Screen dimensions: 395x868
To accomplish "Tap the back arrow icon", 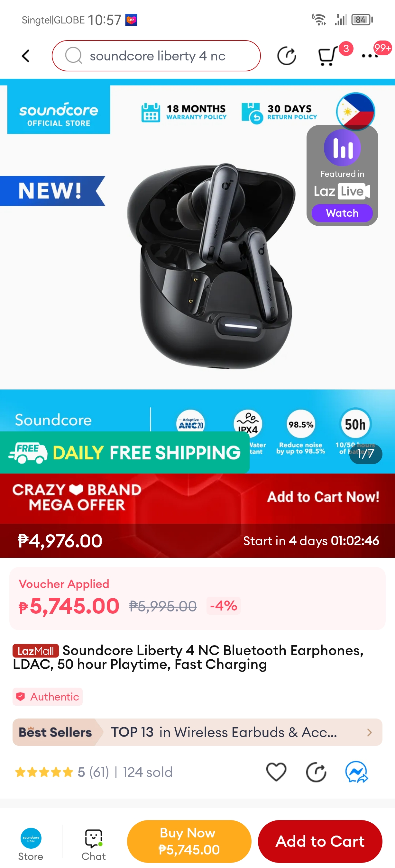I will pos(26,56).
